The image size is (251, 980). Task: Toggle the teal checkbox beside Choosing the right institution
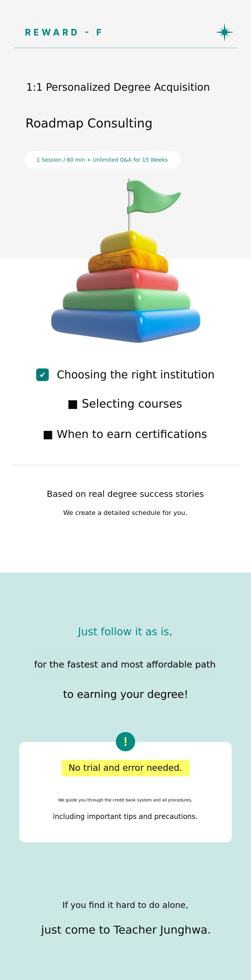click(x=43, y=375)
